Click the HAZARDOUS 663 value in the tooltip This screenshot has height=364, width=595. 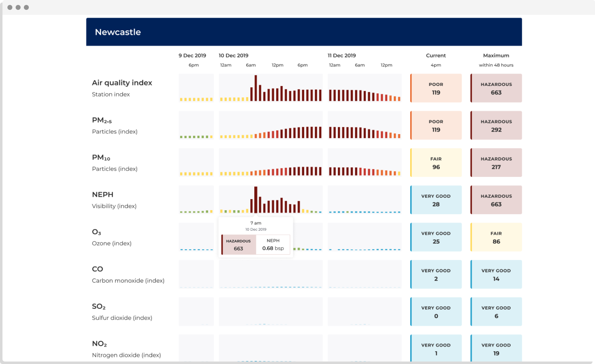point(239,245)
